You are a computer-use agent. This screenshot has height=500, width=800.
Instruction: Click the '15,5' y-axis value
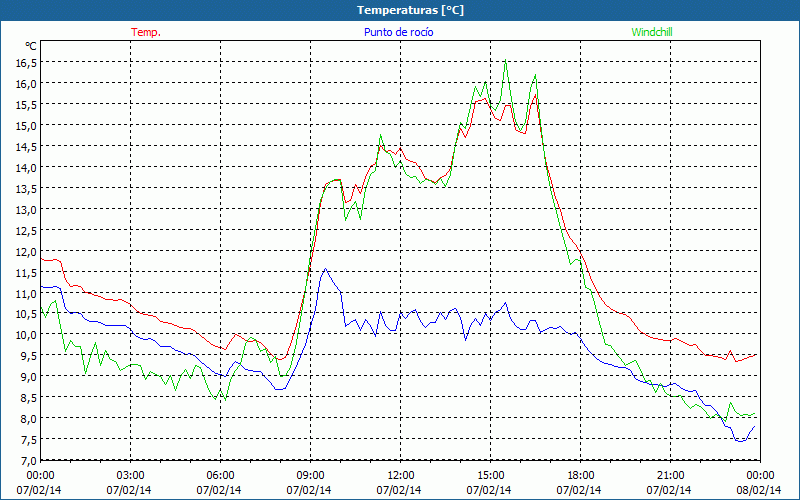[27, 104]
